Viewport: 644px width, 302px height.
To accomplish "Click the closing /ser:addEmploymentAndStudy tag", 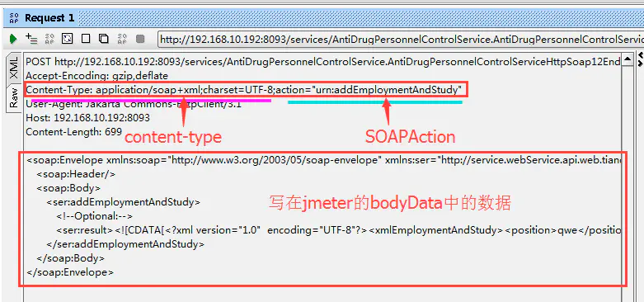I will pos(125,243).
